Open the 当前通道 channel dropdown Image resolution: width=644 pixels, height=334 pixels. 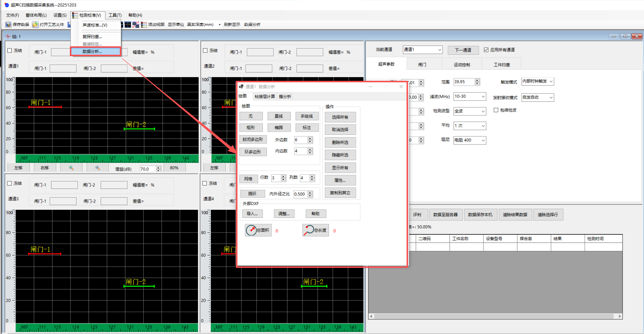click(439, 50)
